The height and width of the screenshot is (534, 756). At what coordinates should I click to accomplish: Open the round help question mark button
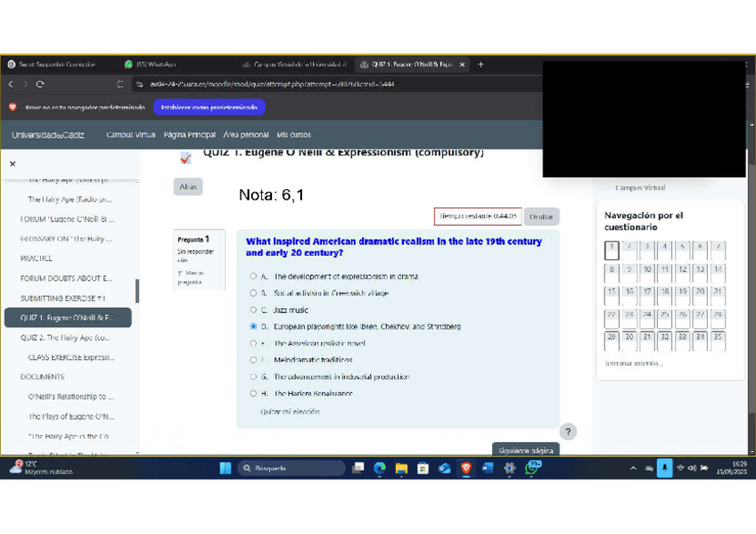click(x=569, y=431)
